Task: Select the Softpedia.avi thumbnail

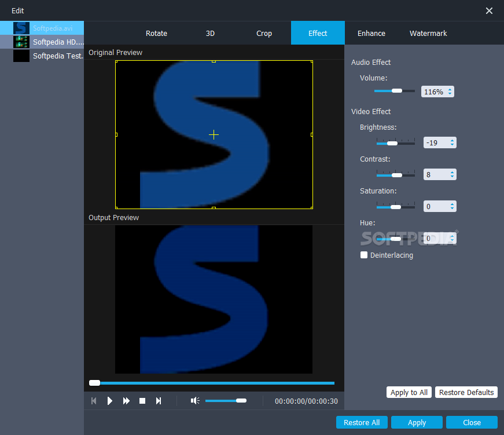Action: 21,28
